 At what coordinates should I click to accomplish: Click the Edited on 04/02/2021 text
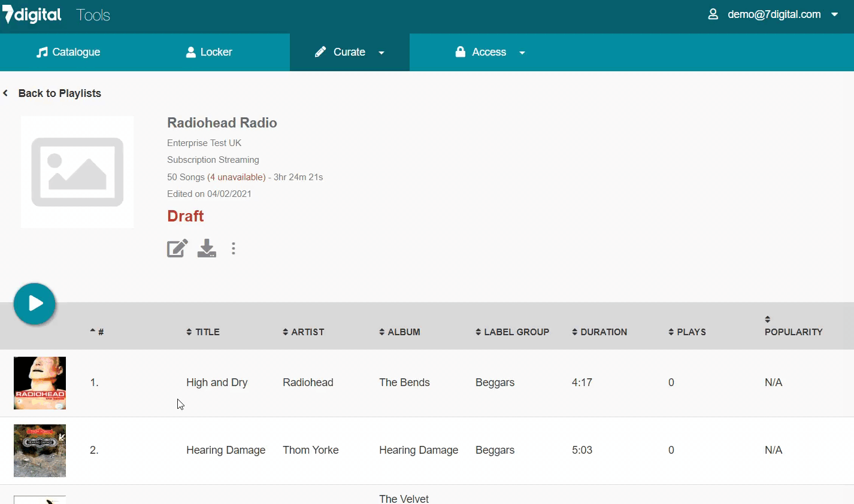click(x=209, y=194)
